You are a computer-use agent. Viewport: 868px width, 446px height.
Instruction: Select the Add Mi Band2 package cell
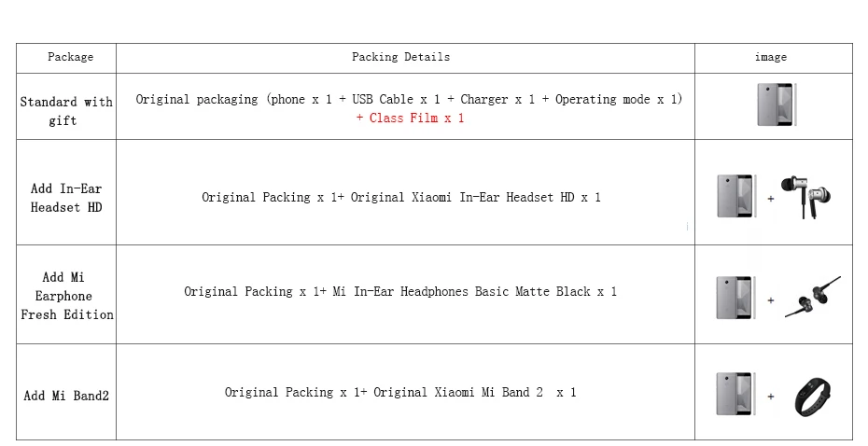[66, 392]
